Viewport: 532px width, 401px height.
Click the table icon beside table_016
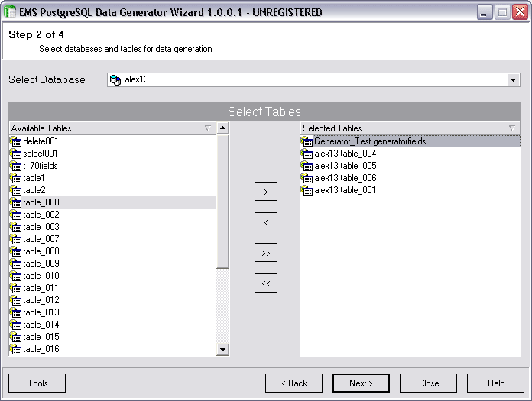pyautogui.click(x=15, y=349)
